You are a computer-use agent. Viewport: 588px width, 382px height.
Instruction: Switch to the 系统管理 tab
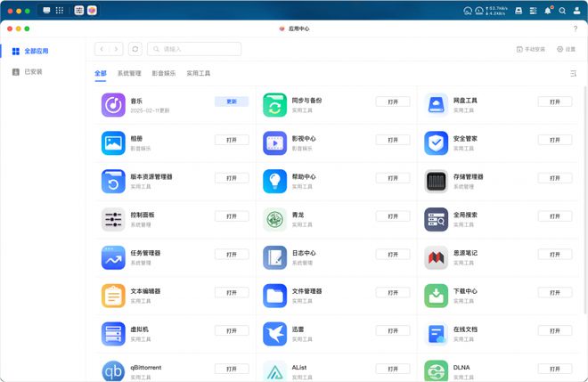coord(129,73)
